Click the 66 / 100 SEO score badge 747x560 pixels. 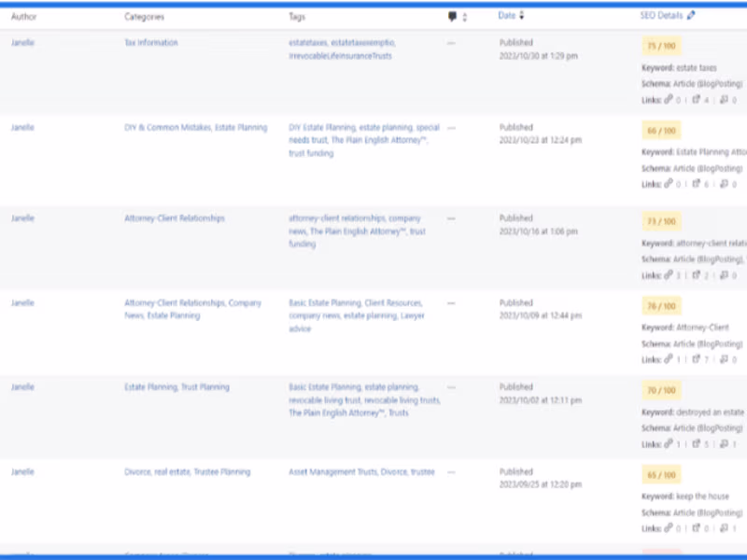pos(661,131)
